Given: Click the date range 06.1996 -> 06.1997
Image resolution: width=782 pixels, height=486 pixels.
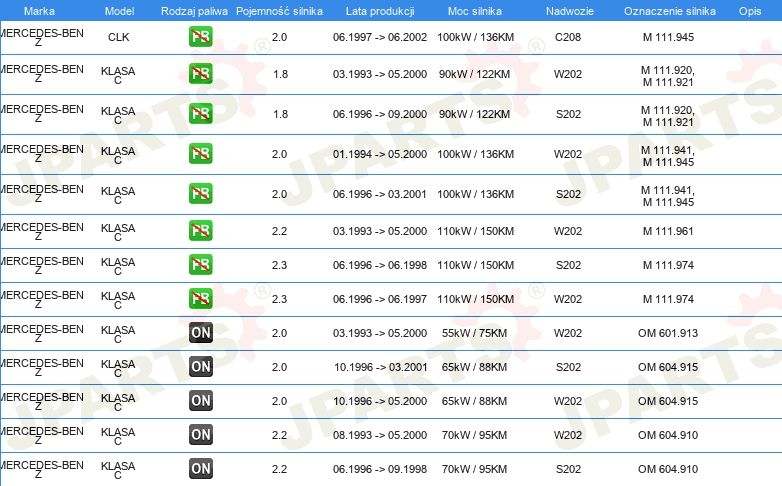Looking at the screenshot, I should click(x=380, y=299).
